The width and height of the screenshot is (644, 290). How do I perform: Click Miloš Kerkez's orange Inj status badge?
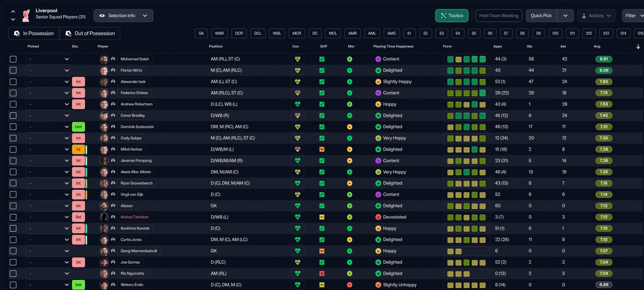point(78,150)
